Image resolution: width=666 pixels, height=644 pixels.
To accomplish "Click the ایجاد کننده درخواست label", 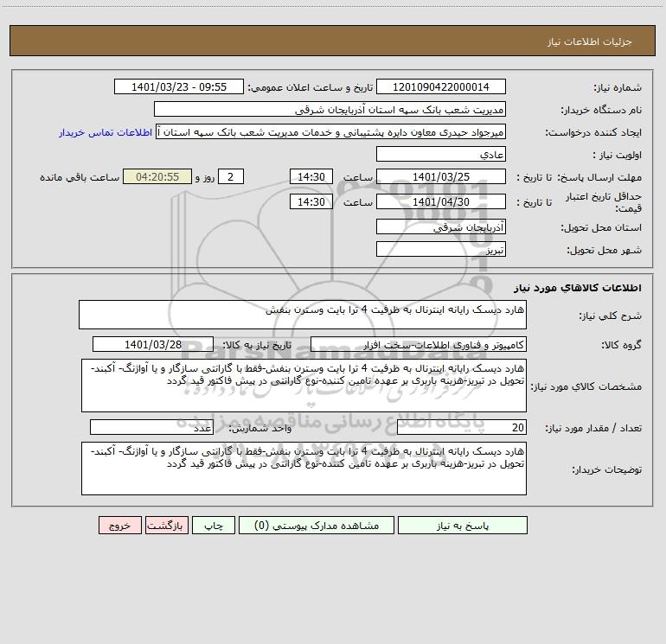I will coord(593,132).
